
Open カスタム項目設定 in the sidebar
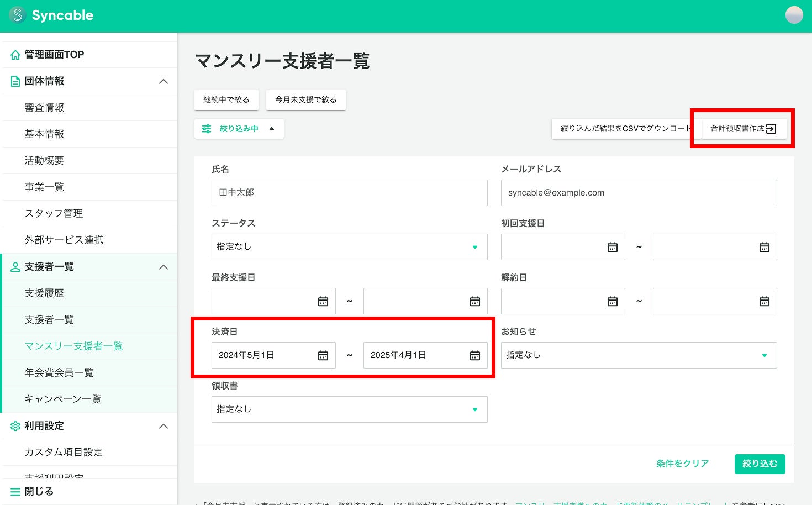click(x=64, y=453)
